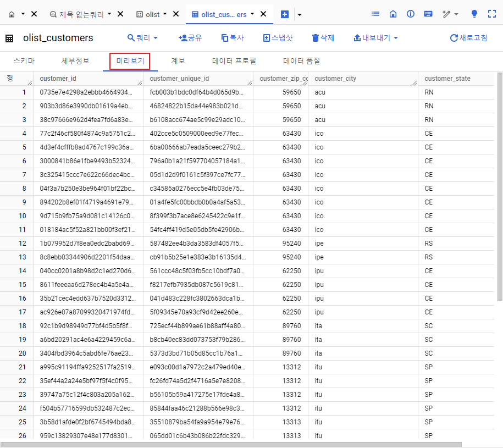This screenshot has height=448, width=503.
Task: Open the 데이터 프로필 tab
Action: click(234, 61)
